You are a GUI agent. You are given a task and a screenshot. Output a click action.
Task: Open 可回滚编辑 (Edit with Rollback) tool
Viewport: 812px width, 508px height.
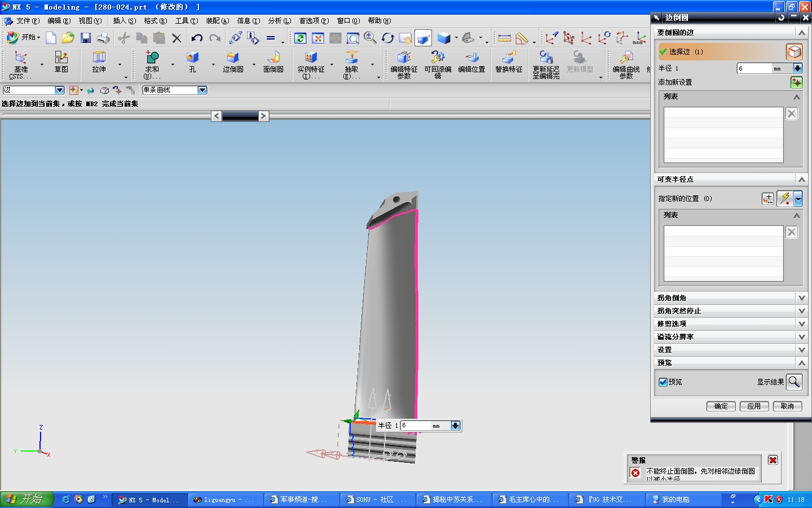pos(438,64)
